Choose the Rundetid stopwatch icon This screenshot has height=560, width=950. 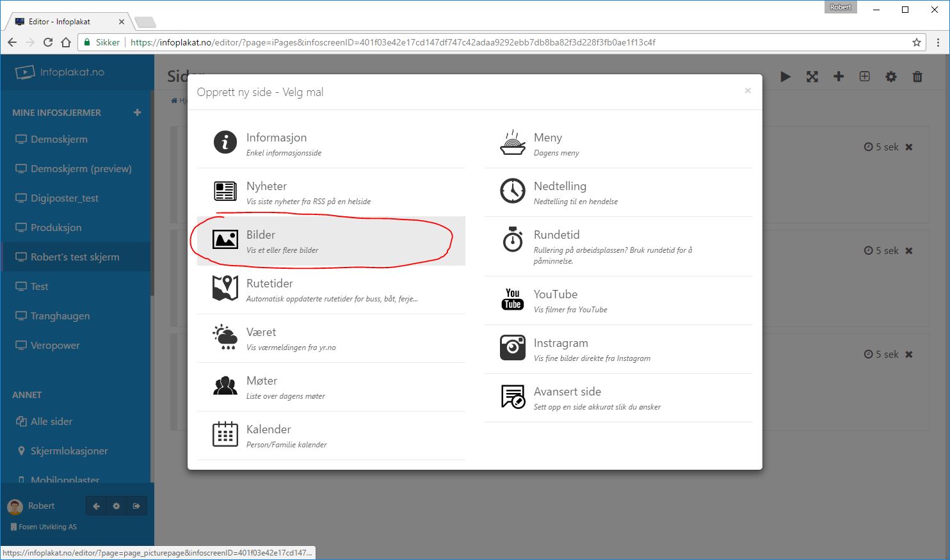[512, 239]
